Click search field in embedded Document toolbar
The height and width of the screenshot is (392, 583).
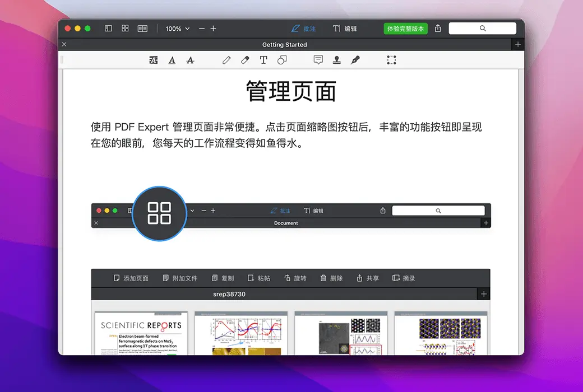point(438,211)
